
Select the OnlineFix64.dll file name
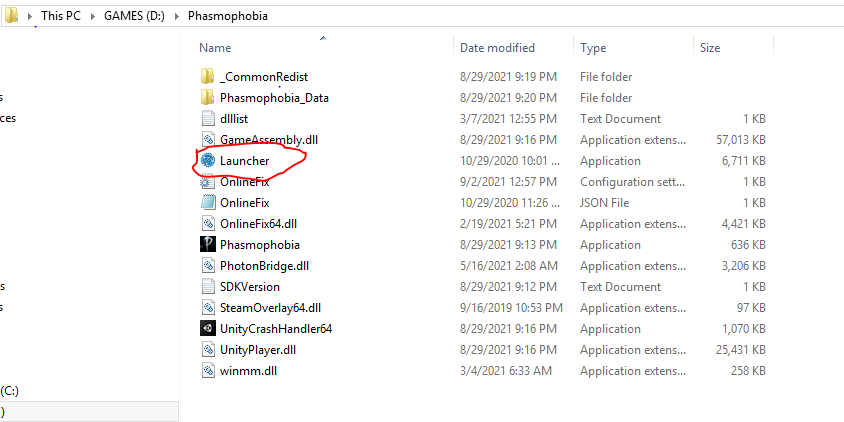259,224
